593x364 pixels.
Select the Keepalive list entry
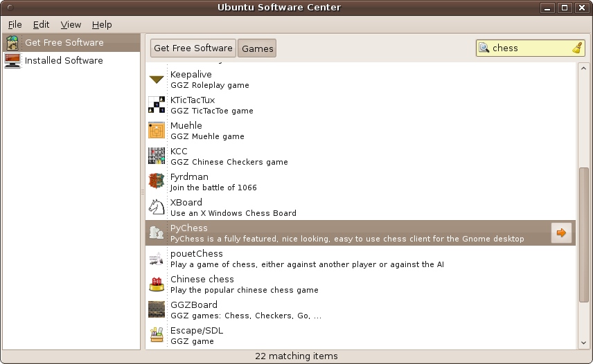click(360, 80)
